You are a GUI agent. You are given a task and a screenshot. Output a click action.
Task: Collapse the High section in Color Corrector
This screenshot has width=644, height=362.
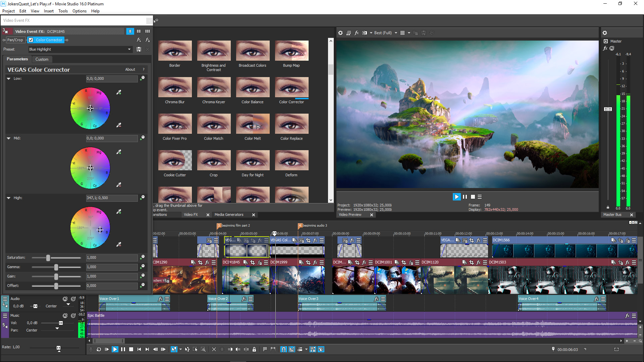pyautogui.click(x=8, y=198)
